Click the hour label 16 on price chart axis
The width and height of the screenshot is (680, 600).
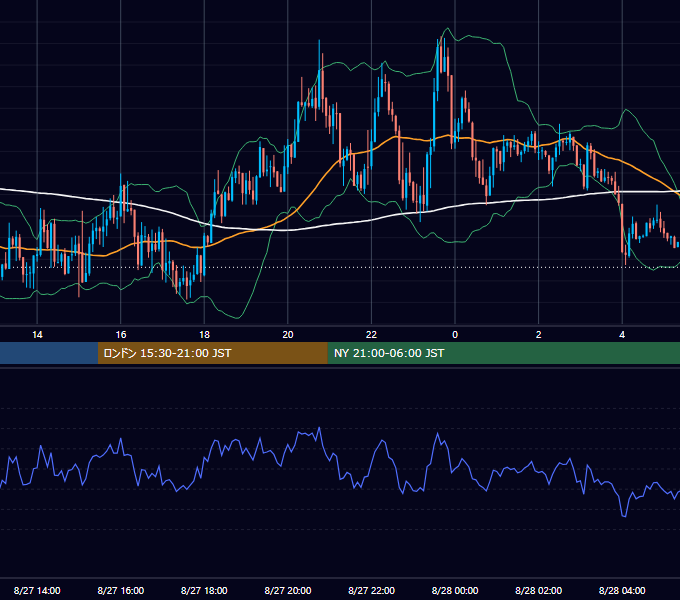121,335
